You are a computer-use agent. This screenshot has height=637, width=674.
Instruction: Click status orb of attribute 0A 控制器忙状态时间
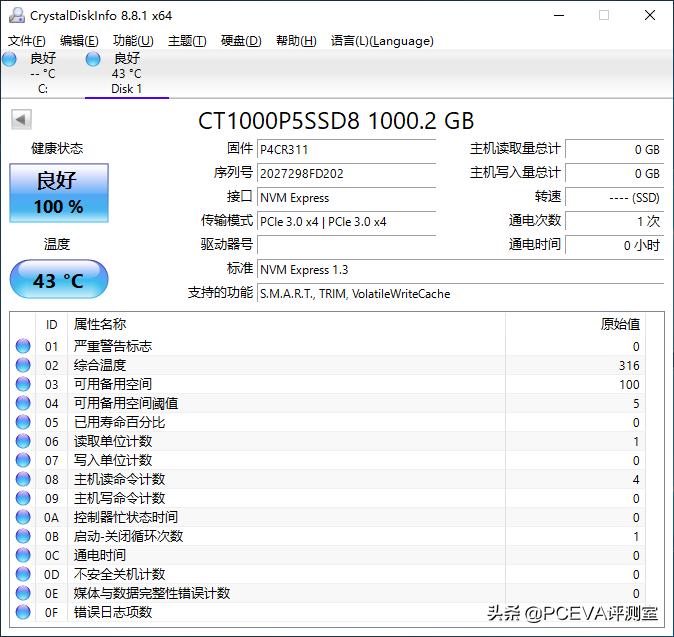click(23, 517)
